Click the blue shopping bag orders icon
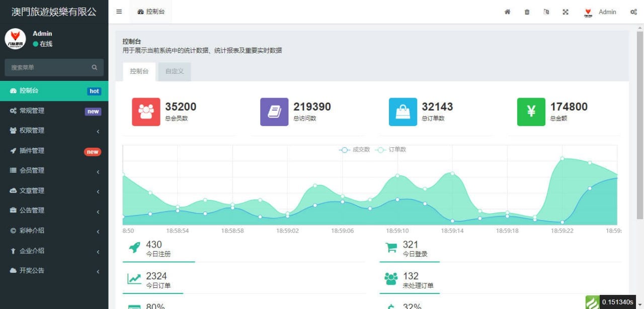644x309 pixels. [x=403, y=112]
